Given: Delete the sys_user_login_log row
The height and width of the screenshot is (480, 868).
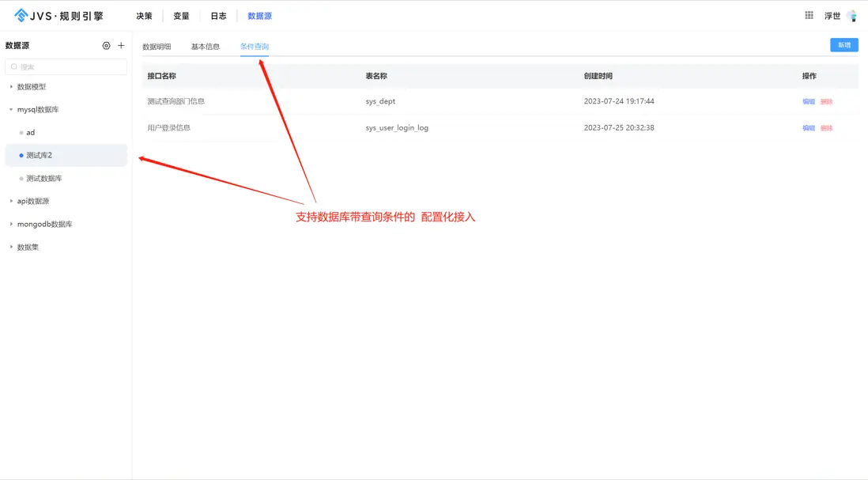Looking at the screenshot, I should [826, 128].
